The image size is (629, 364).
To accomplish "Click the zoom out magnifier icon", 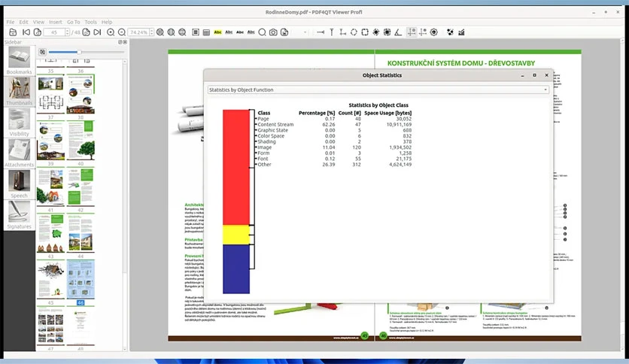I will [122, 32].
